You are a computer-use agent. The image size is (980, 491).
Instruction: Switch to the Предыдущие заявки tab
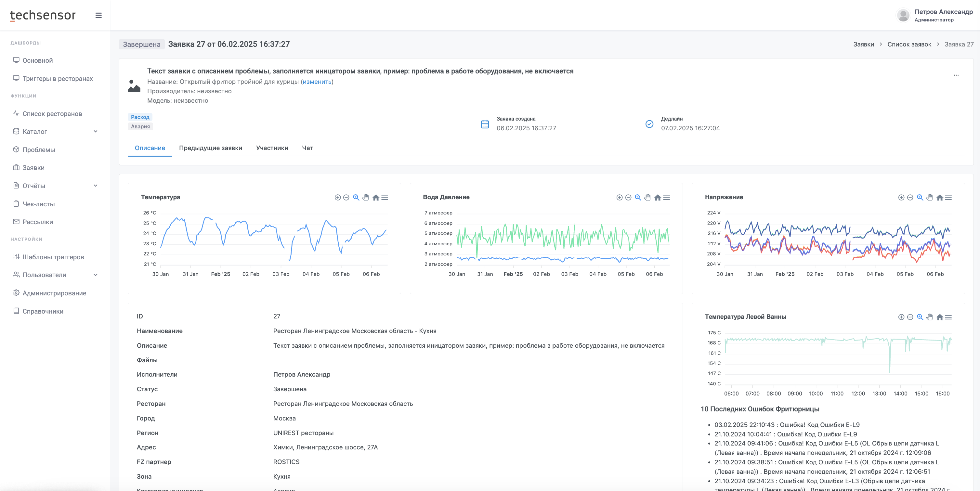click(210, 148)
